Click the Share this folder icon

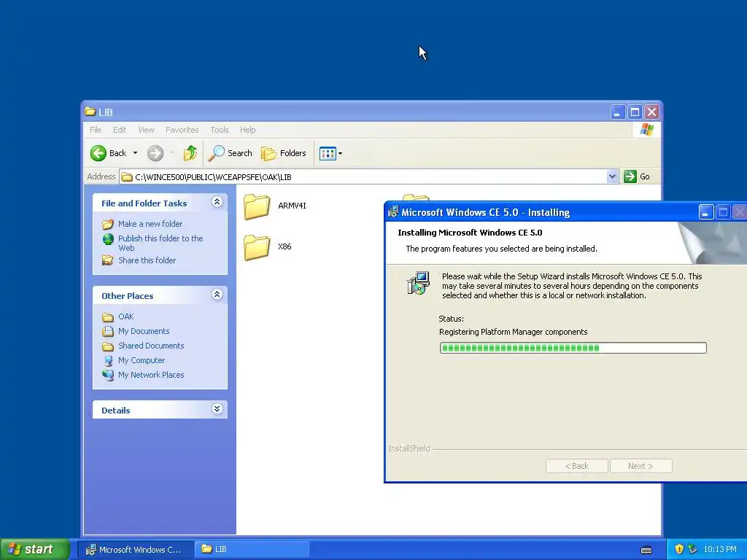[x=108, y=260]
